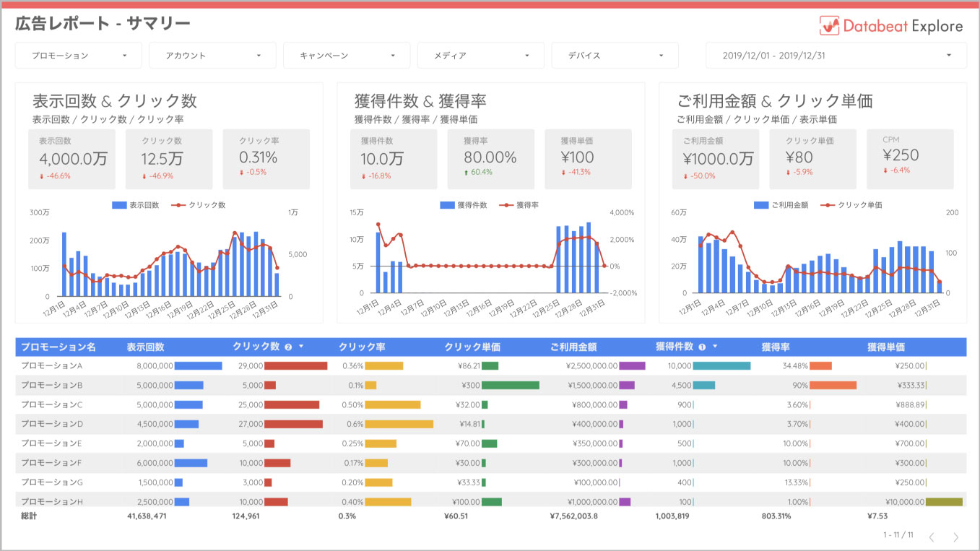This screenshot has width=980, height=551.
Task: Select the プロモーションF row name
Action: click(x=52, y=463)
